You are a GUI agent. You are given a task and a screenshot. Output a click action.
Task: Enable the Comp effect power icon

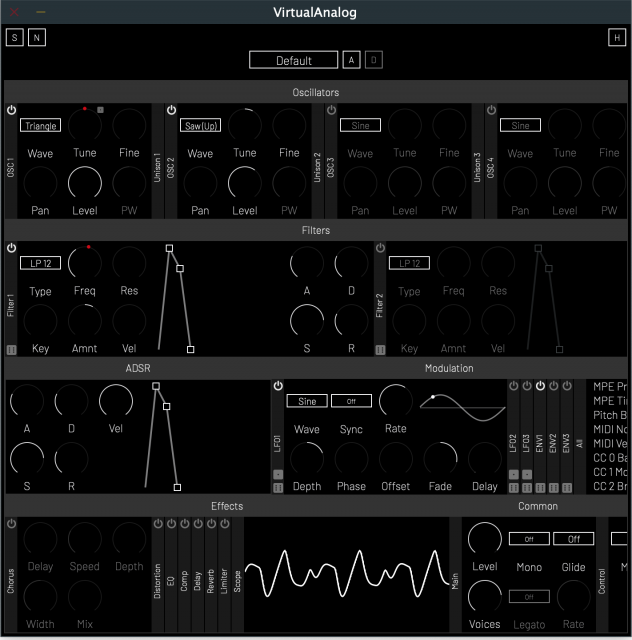[x=185, y=524]
